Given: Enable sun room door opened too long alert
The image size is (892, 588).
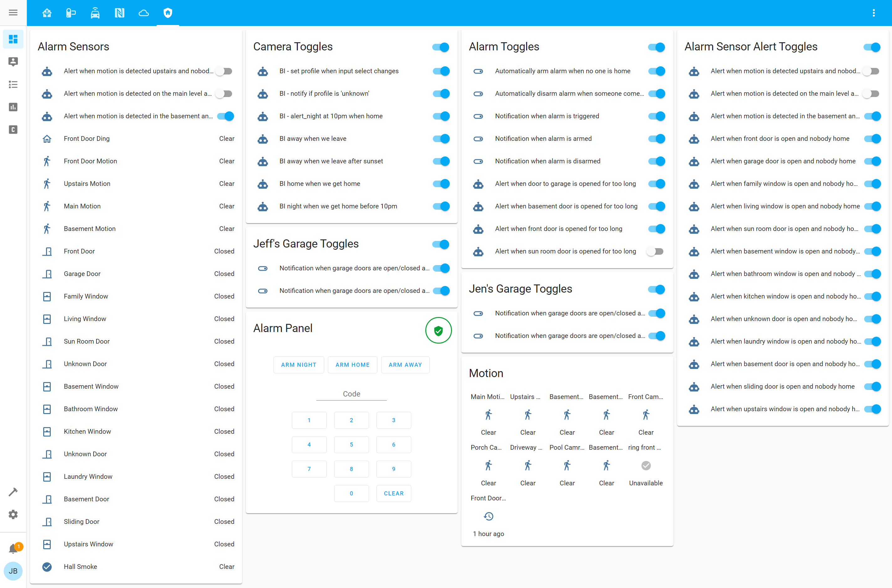Looking at the screenshot, I should (655, 251).
